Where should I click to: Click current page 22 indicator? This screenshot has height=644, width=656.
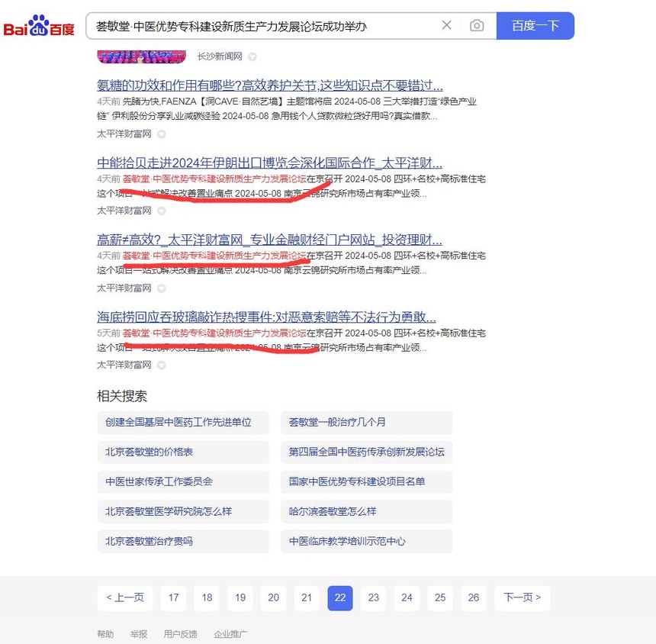pos(340,597)
